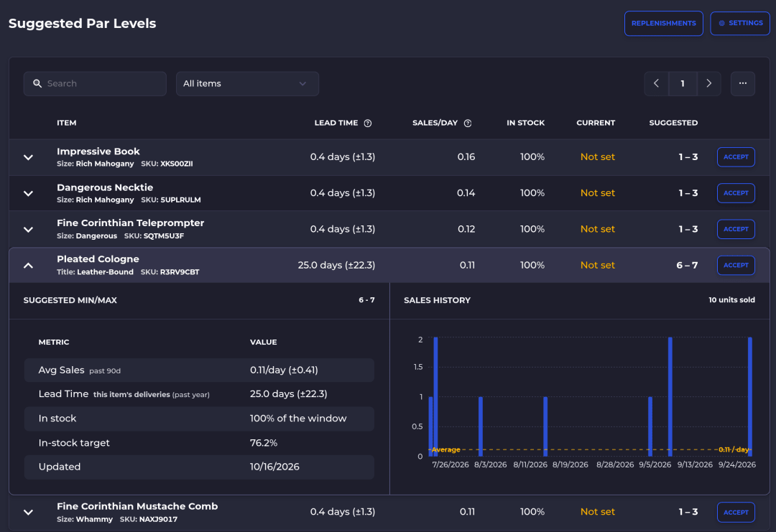Image resolution: width=776 pixels, height=532 pixels.
Task: Click the Impressive Book item name
Action: tap(98, 151)
